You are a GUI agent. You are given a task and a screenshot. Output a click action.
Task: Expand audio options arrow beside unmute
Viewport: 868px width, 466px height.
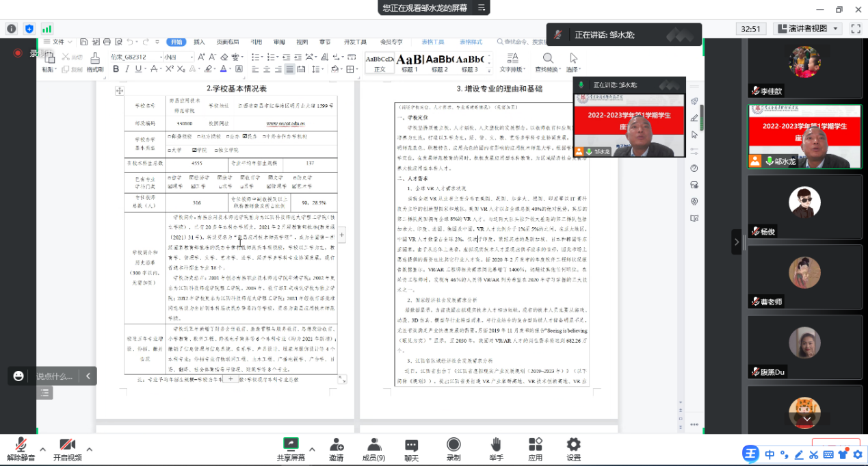coord(42,450)
